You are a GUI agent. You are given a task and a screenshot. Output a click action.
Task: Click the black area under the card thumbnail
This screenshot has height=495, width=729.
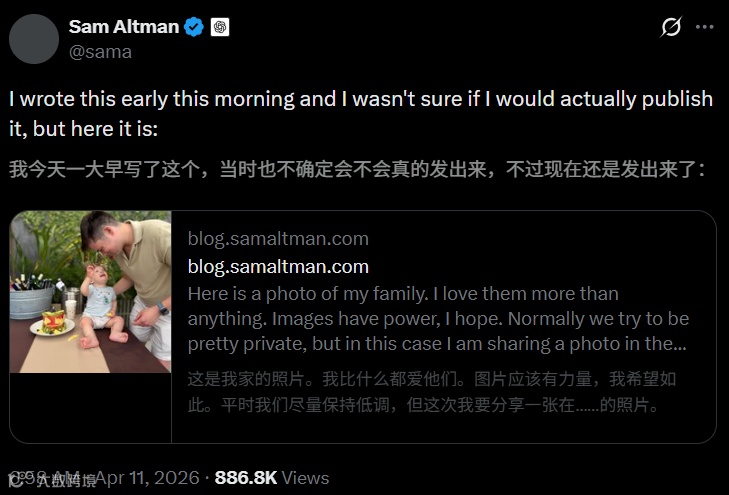[91, 408]
